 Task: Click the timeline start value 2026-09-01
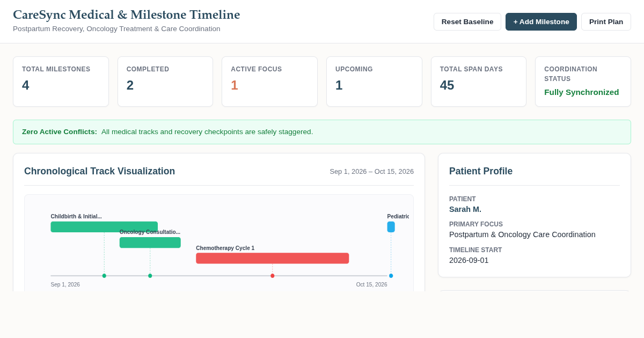coord(469,260)
